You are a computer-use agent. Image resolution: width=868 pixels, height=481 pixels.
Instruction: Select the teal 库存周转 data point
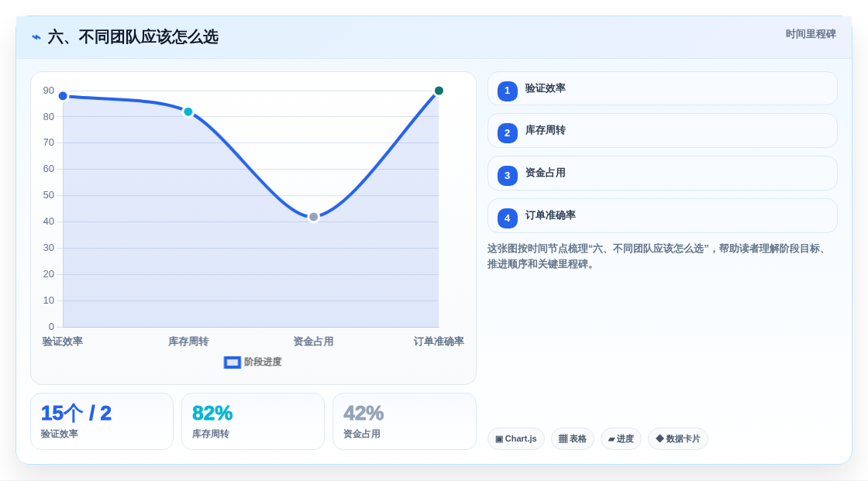point(188,112)
